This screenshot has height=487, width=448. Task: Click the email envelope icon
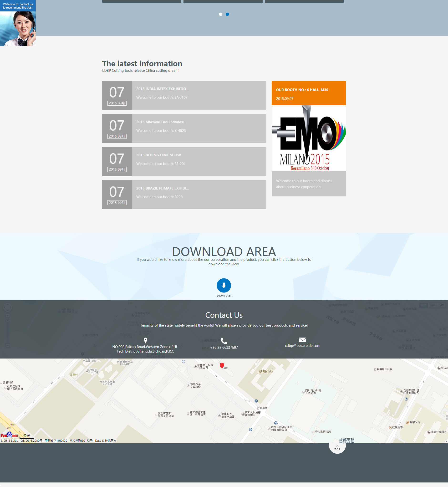click(x=303, y=339)
